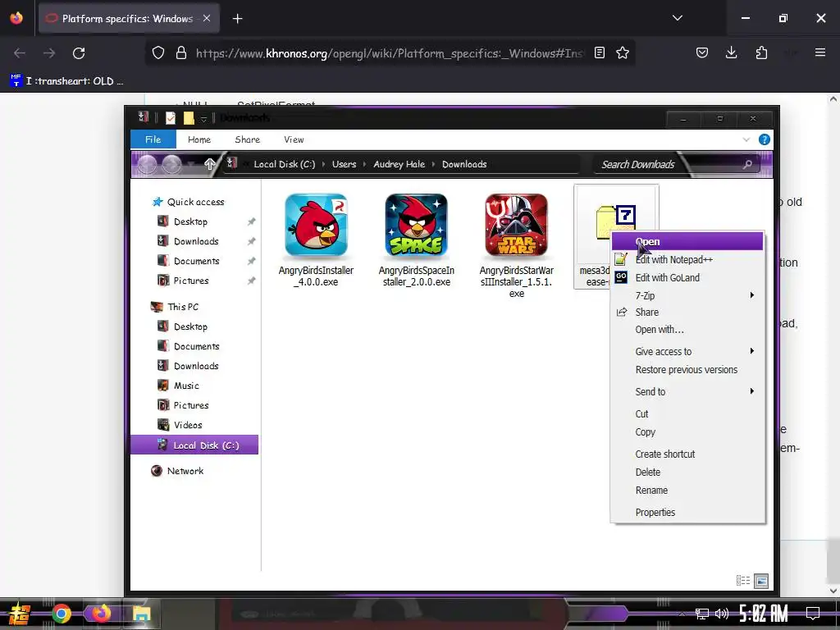
Task: Toggle Firefox reader view
Action: tap(600, 53)
